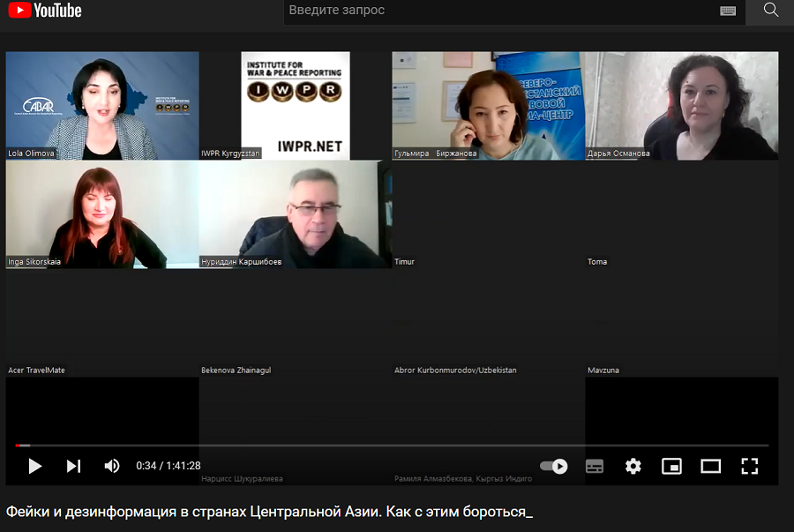Switch to theater mode view

click(710, 466)
